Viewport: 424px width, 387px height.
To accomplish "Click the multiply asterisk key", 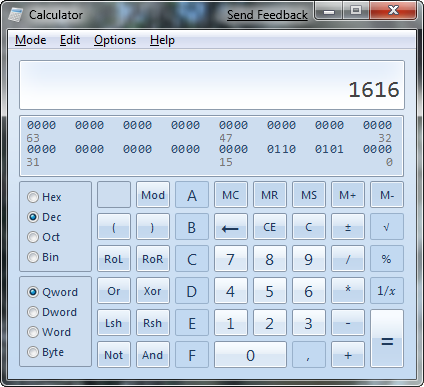I will [x=348, y=291].
